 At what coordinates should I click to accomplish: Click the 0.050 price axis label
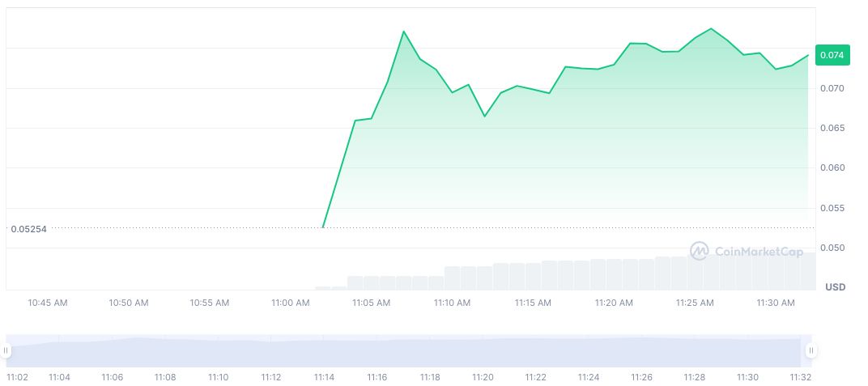pyautogui.click(x=832, y=248)
